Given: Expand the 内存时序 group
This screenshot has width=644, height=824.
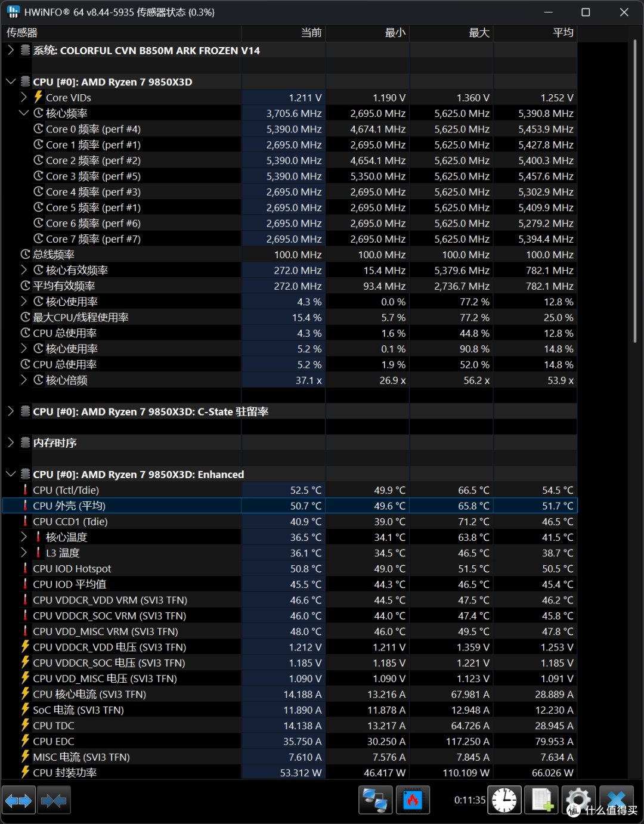Looking at the screenshot, I should point(11,442).
